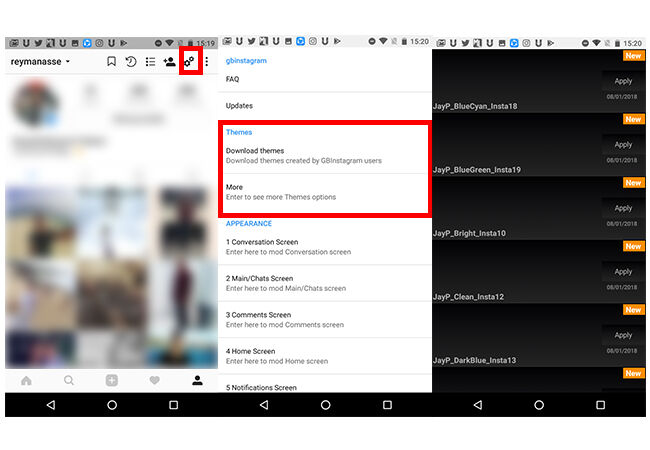Open GBInstagram settings gears icon
This screenshot has height=450, width=650.
[x=189, y=62]
